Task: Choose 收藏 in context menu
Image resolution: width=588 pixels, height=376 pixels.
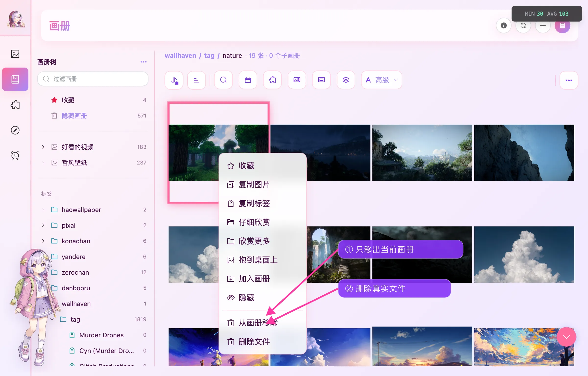Action: pyautogui.click(x=263, y=166)
